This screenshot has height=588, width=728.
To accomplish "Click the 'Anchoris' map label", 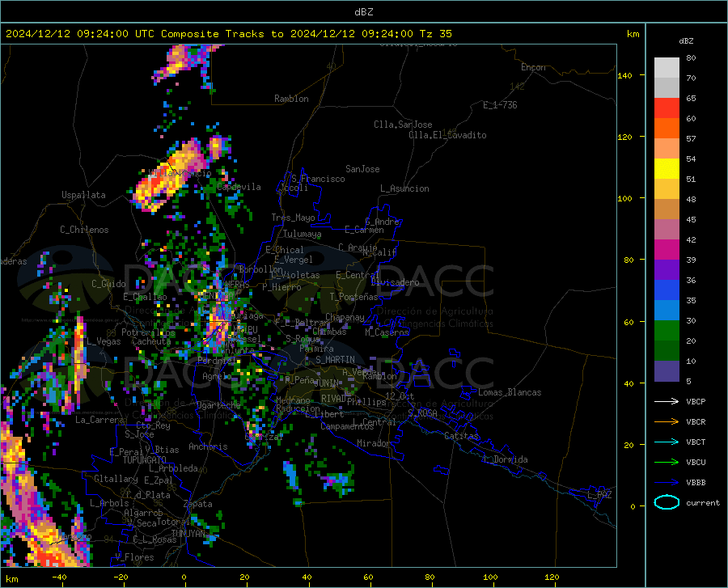I will click(208, 446).
